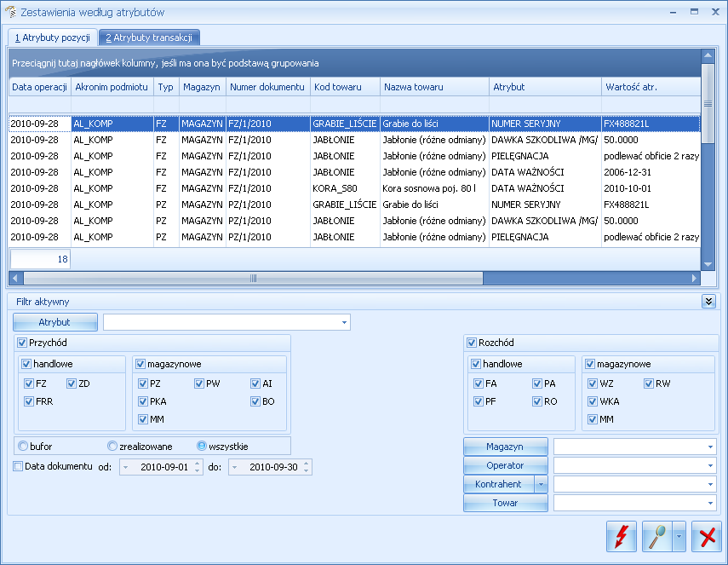
Task: Uncheck the PKA checkbox
Action: tap(143, 401)
